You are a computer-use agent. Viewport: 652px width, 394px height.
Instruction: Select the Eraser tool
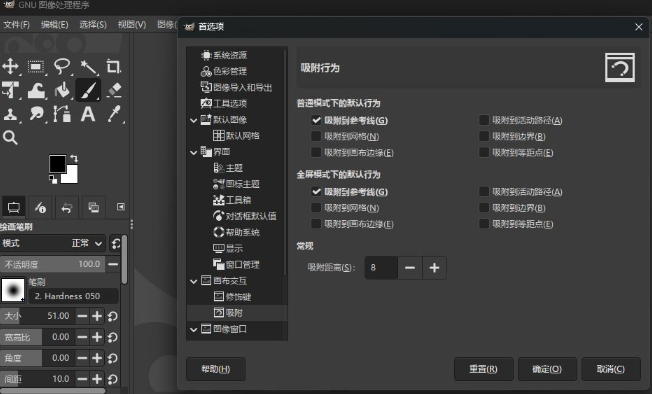tap(114, 90)
